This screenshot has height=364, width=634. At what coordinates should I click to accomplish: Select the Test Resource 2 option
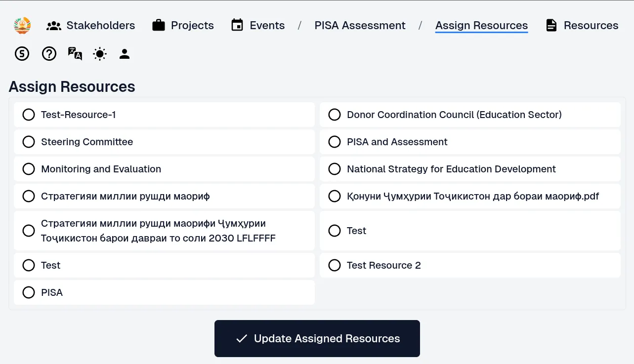point(335,265)
